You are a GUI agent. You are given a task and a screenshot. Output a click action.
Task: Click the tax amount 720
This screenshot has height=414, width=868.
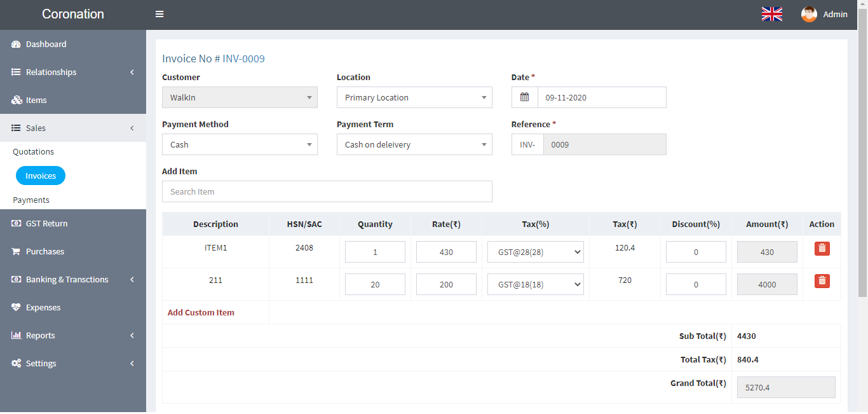coord(625,280)
